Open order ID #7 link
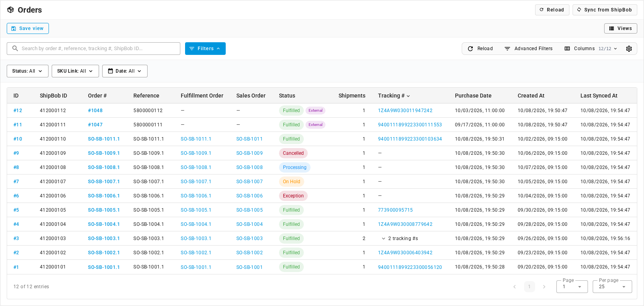644x306 pixels. coord(16,182)
